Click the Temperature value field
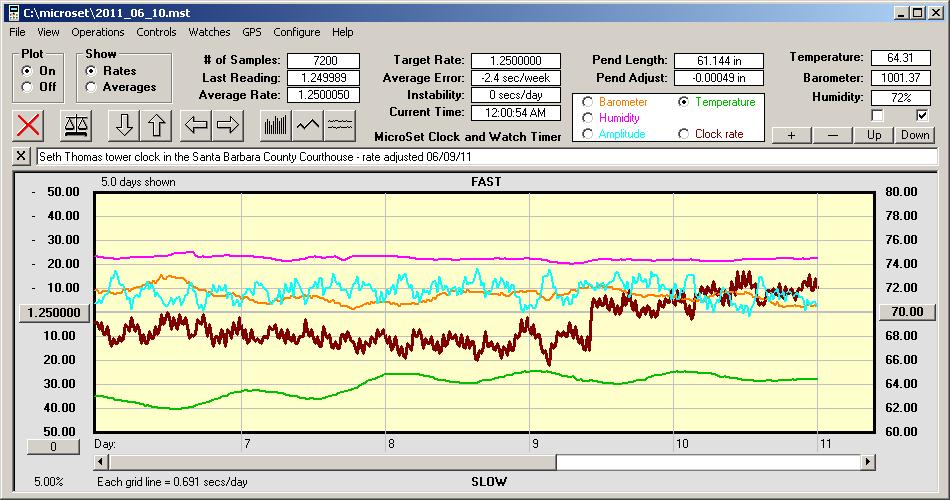This screenshot has width=950, height=500. click(900, 58)
